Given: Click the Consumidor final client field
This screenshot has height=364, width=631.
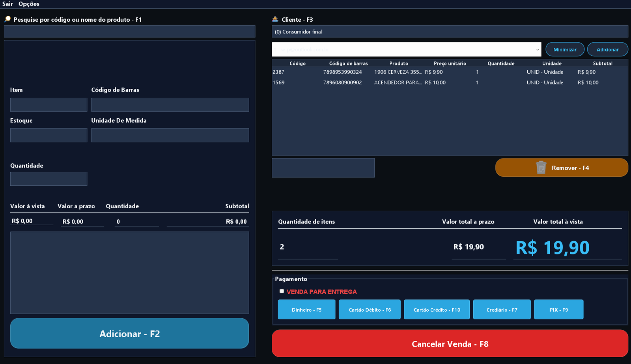Looking at the screenshot, I should [450, 32].
